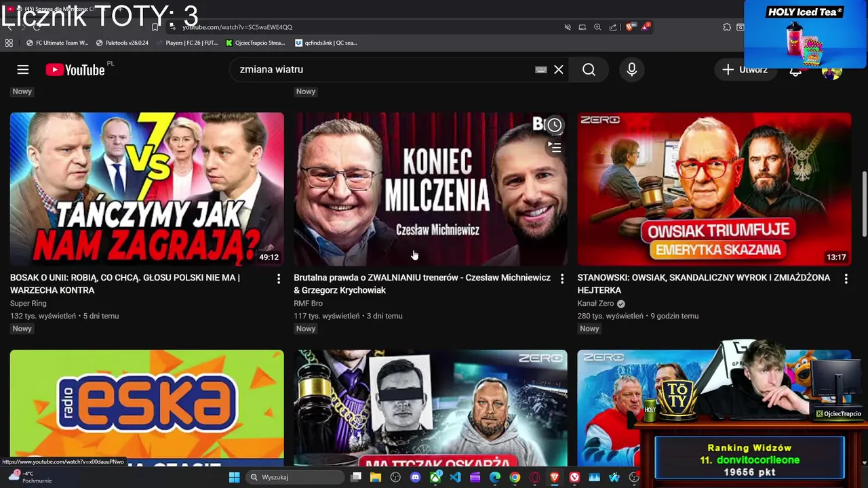The height and width of the screenshot is (488, 868).
Task: Open the "Paletools v26.0.24" bookmark
Action: pos(122,43)
